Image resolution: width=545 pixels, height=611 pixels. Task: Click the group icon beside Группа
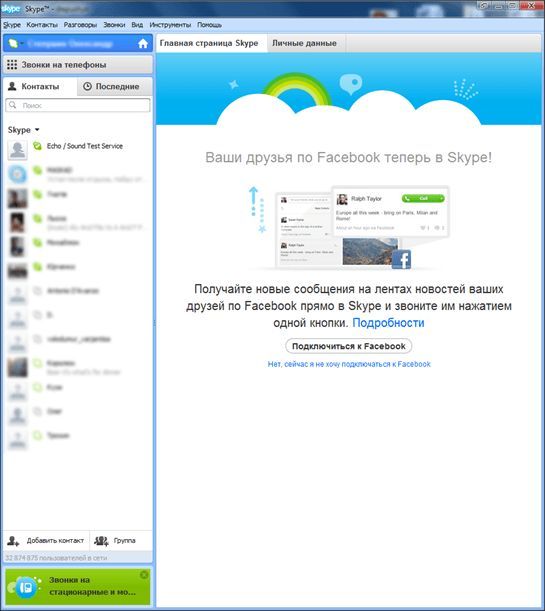[x=101, y=541]
